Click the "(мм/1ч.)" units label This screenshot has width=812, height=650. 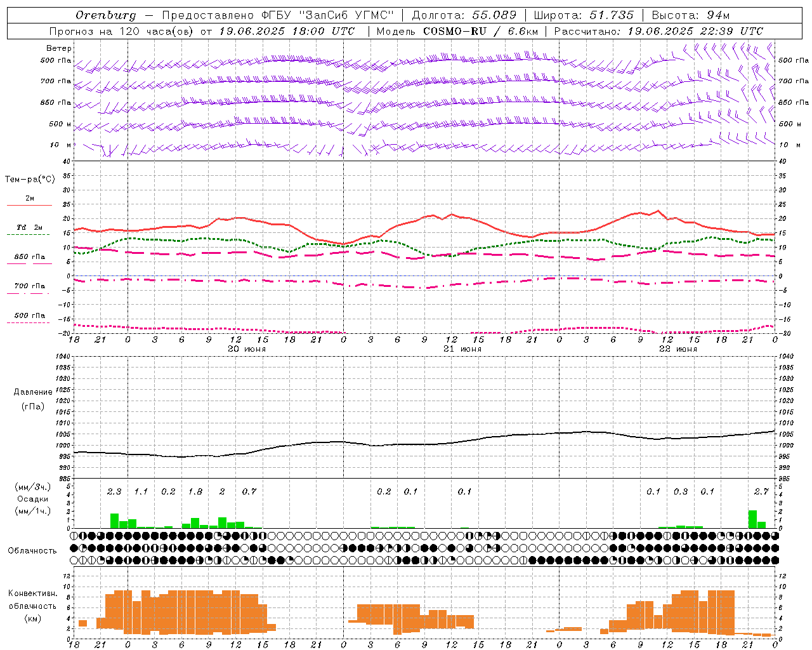click(33, 511)
